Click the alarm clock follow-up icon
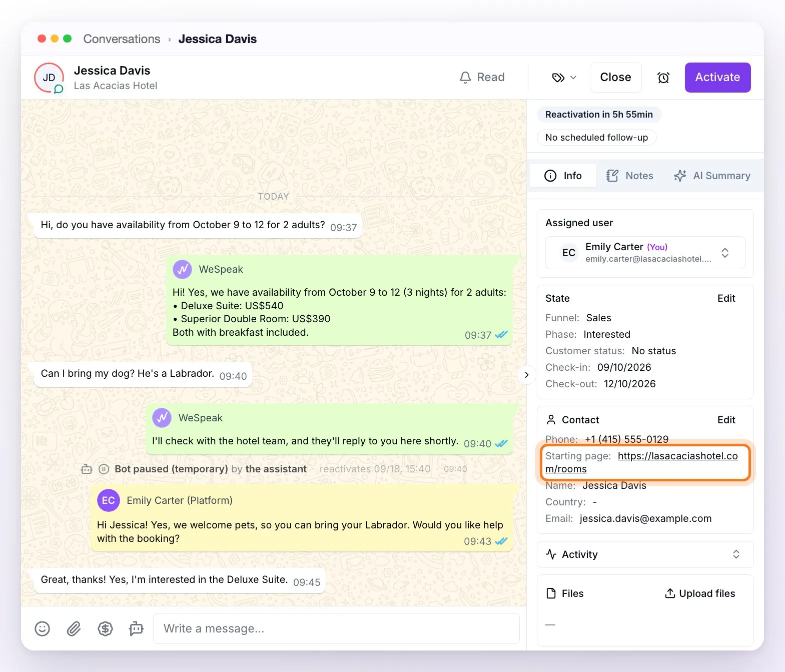This screenshot has width=785, height=672. [x=663, y=78]
